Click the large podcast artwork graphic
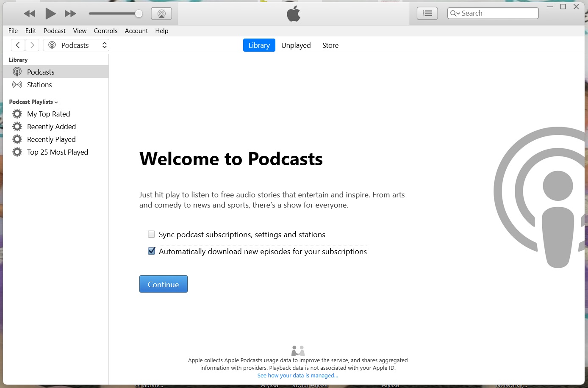 coord(539,197)
